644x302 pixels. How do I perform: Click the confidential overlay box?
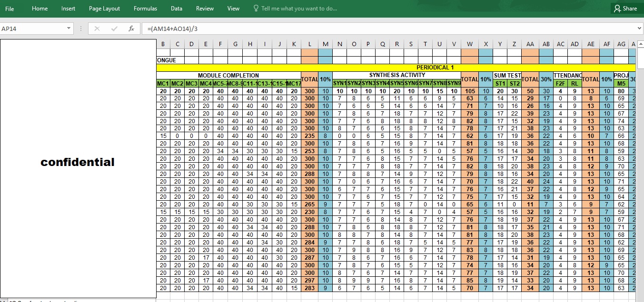coord(78,168)
